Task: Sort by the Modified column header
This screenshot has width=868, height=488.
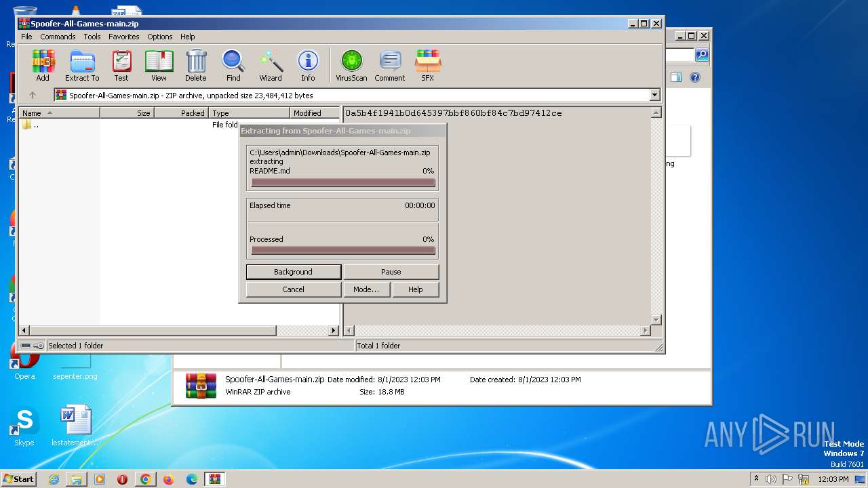Action: click(315, 113)
